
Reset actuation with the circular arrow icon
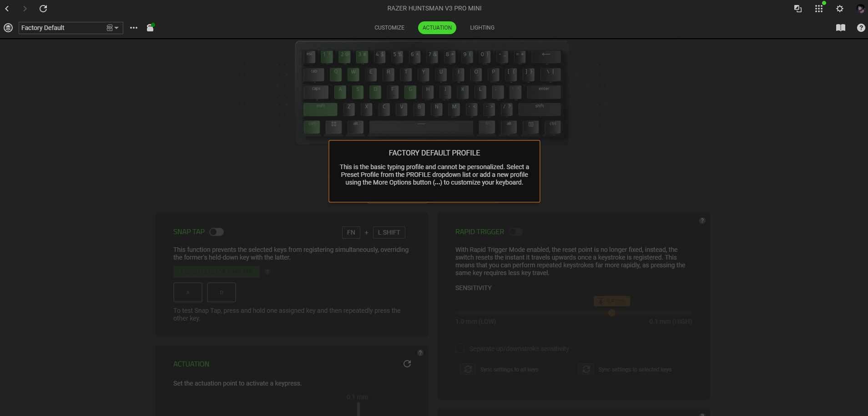(x=407, y=364)
